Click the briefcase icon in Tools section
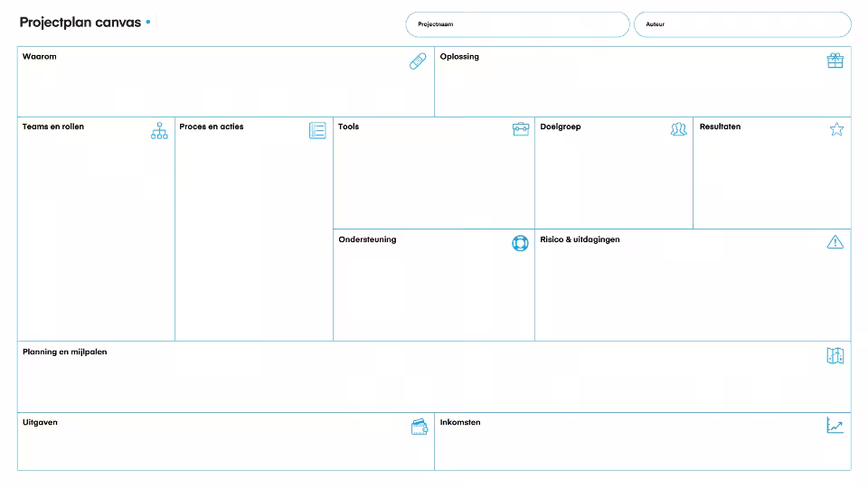This screenshot has width=868, height=488. [x=521, y=129]
